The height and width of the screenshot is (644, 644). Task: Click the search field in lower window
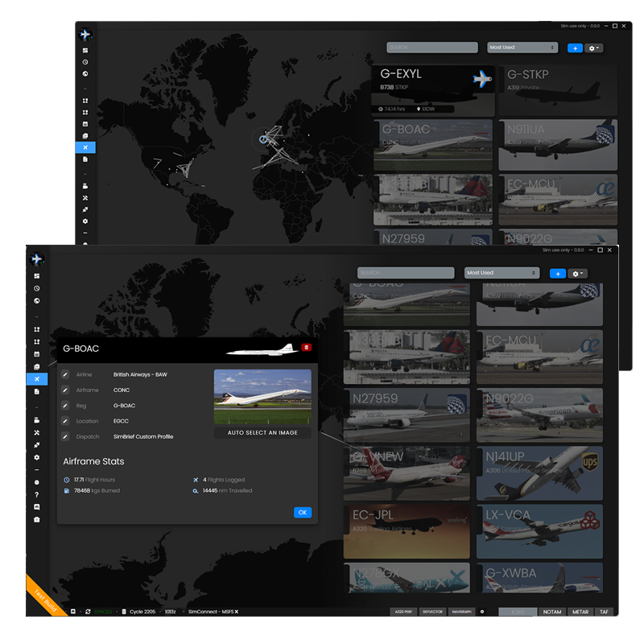(406, 273)
